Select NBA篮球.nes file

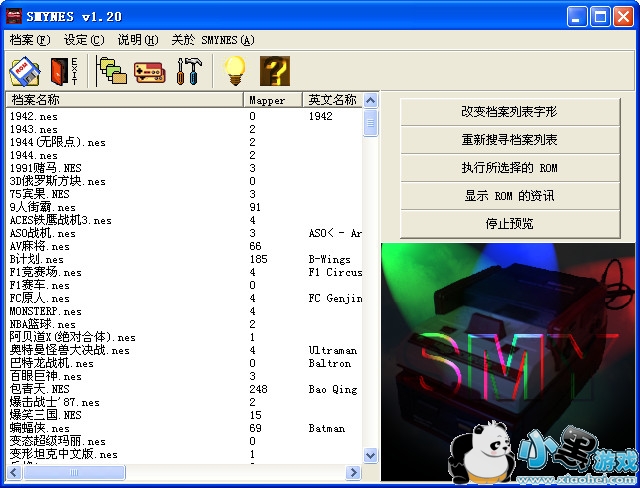click(x=42, y=324)
